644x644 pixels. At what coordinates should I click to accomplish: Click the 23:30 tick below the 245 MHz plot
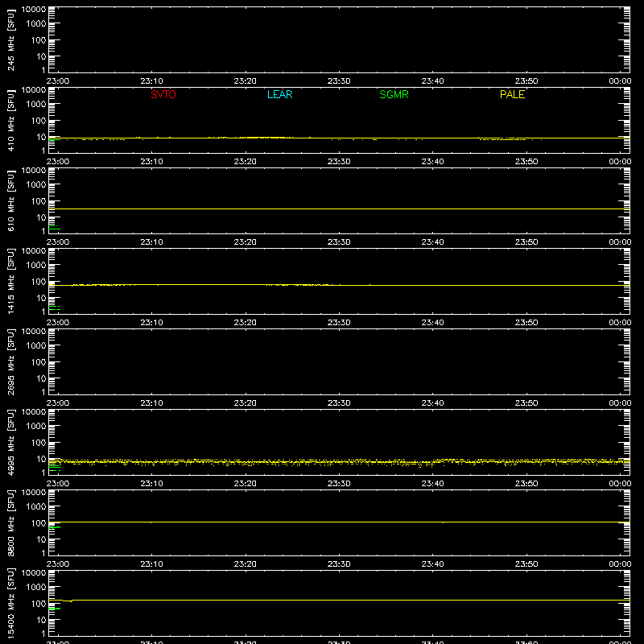pos(339,81)
